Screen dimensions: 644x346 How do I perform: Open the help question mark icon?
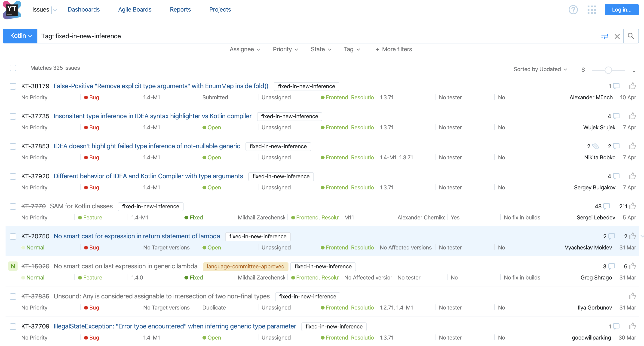573,10
